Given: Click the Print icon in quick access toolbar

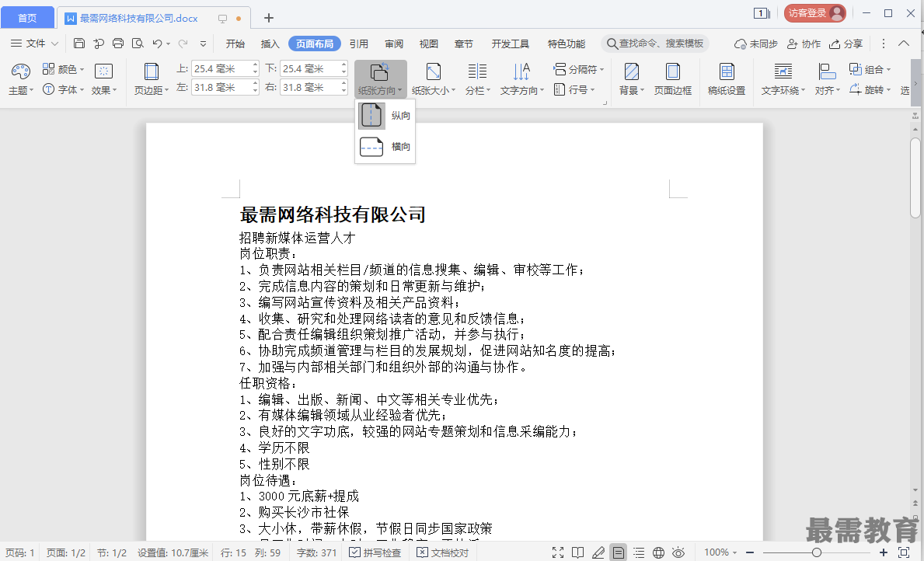Looking at the screenshot, I should point(118,43).
